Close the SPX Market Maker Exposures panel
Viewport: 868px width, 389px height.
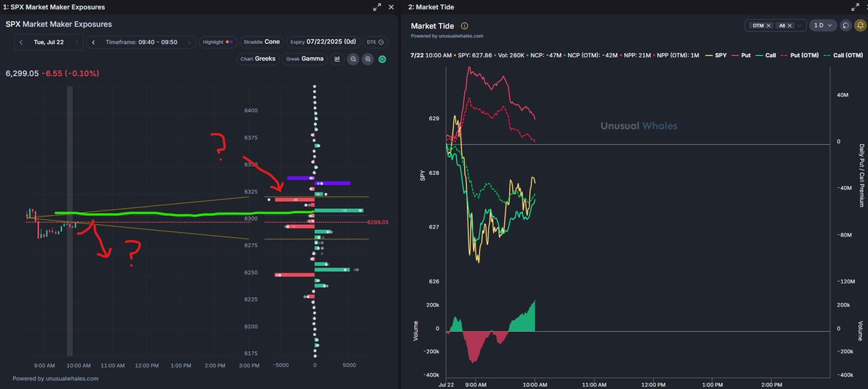392,7
